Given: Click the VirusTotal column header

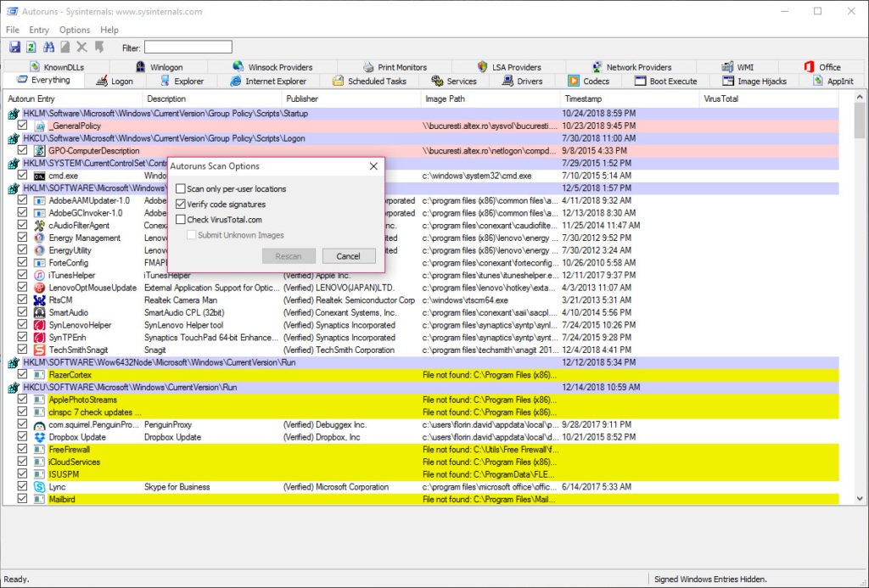Looking at the screenshot, I should pyautogui.click(x=769, y=98).
